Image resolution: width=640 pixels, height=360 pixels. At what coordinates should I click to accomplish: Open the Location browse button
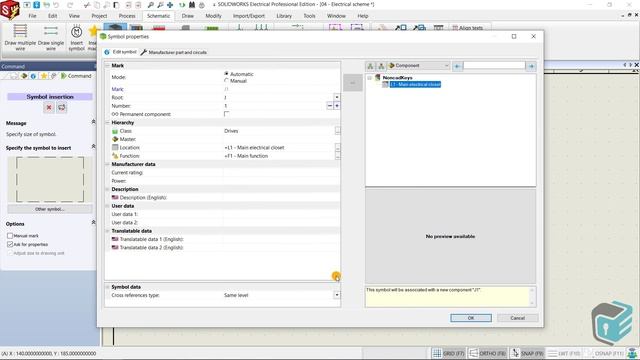tap(337, 147)
